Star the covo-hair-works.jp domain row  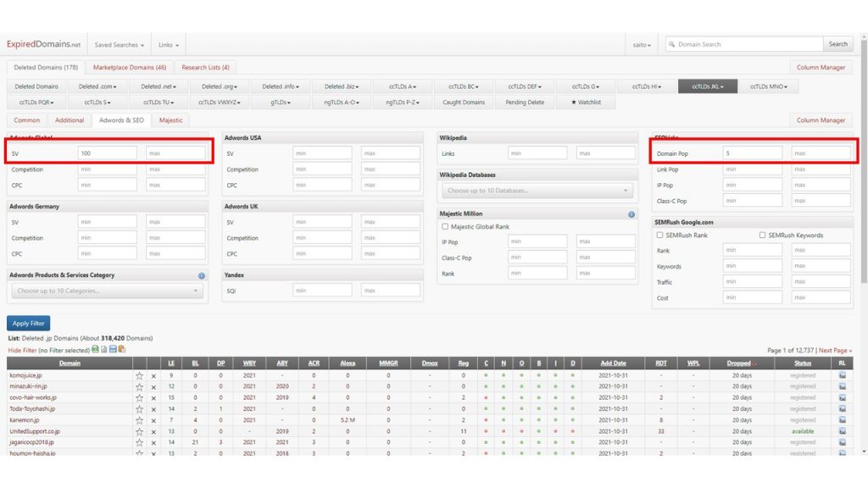140,398
